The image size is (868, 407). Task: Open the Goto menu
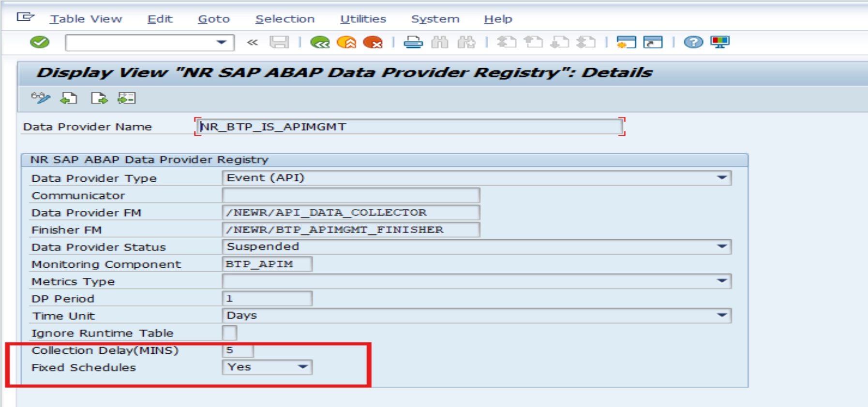click(x=213, y=19)
